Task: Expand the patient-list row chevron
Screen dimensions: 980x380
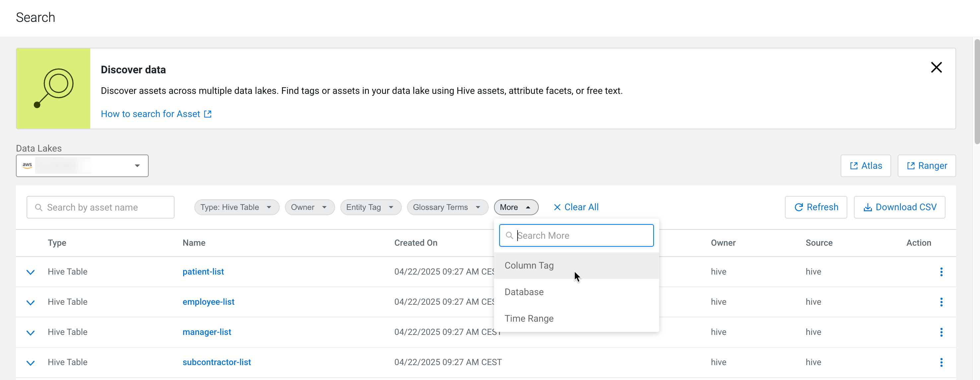Action: point(31,272)
